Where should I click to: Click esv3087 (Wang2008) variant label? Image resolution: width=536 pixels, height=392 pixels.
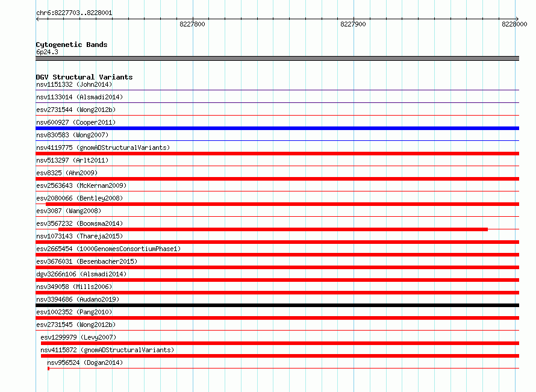69,211
